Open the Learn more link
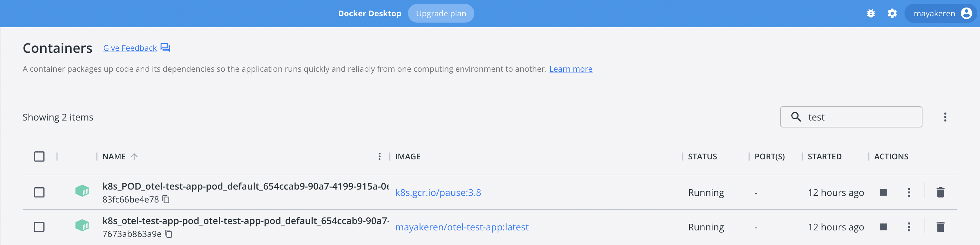The width and height of the screenshot is (980, 245). click(571, 69)
